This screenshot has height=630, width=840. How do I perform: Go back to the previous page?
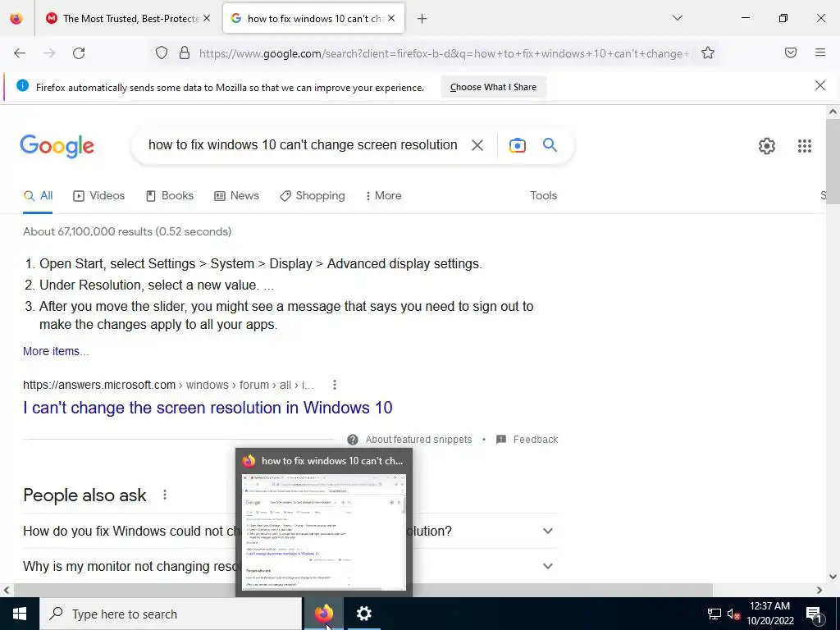coord(20,53)
